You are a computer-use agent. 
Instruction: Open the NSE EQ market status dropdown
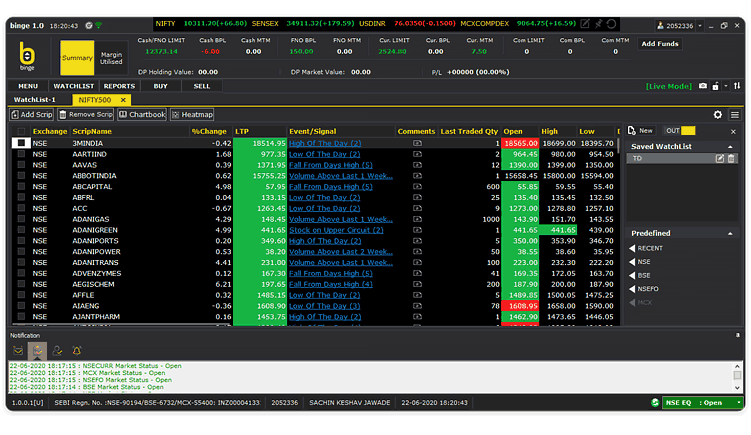(x=739, y=402)
